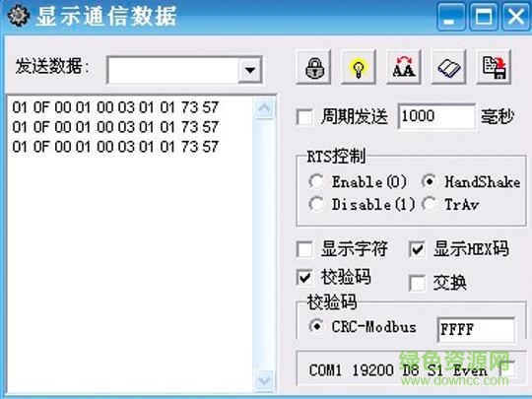Toggle the 显示字符 checkbox
The width and height of the screenshot is (532, 399).
(x=304, y=249)
